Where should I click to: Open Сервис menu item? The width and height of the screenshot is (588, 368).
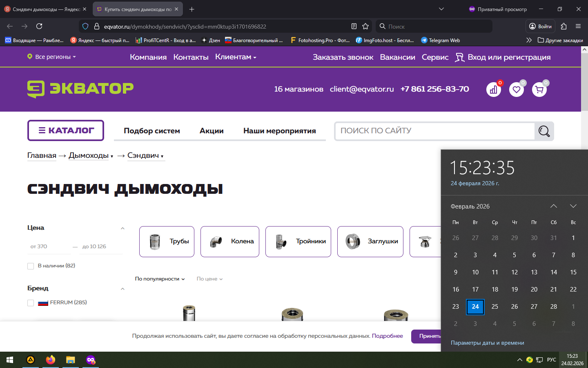click(x=435, y=57)
